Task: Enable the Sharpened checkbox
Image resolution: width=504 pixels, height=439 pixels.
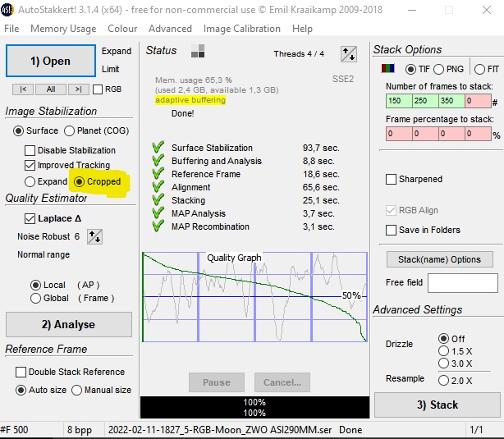Action: click(391, 180)
